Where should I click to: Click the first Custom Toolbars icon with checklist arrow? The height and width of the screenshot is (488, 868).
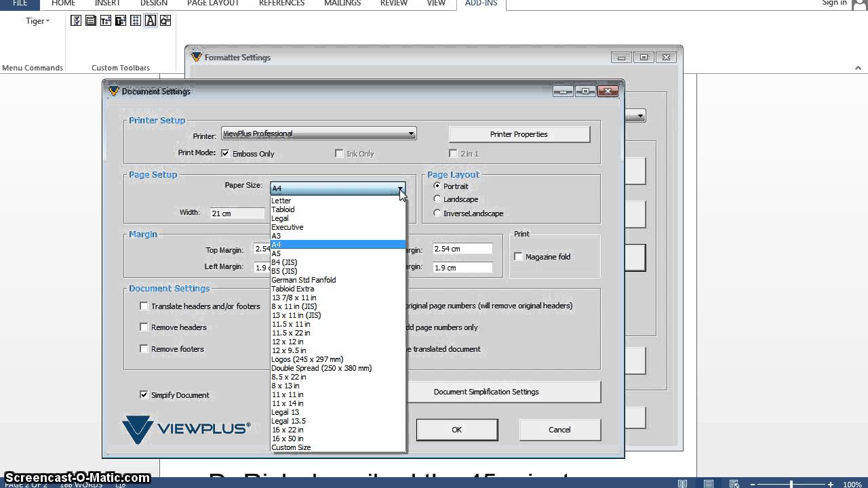(x=76, y=21)
